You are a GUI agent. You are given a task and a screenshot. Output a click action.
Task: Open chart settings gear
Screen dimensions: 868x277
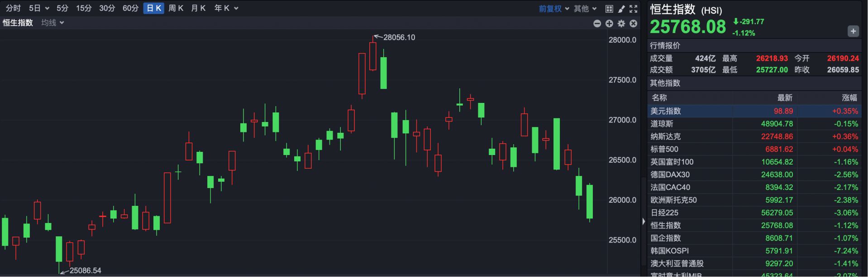point(621,24)
